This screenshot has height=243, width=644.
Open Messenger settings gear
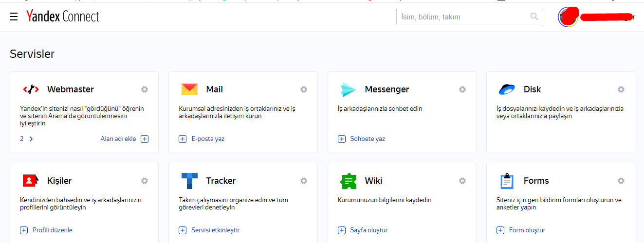click(x=462, y=89)
